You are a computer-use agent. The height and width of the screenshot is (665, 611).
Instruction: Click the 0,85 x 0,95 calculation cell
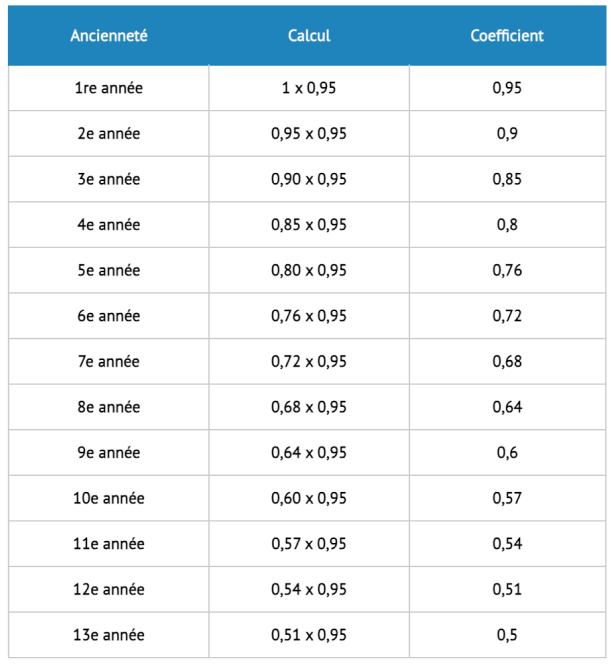coord(309,225)
